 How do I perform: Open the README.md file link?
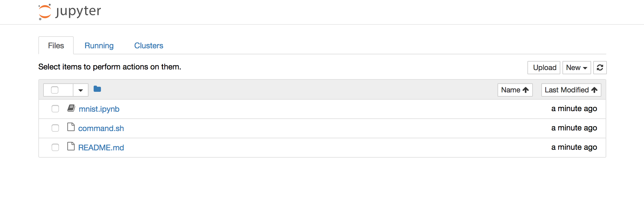(101, 148)
